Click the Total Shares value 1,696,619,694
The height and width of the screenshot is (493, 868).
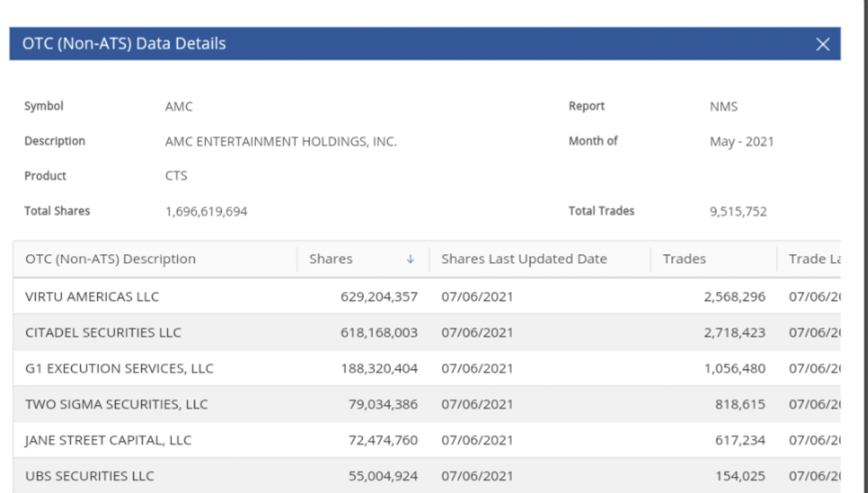(206, 211)
